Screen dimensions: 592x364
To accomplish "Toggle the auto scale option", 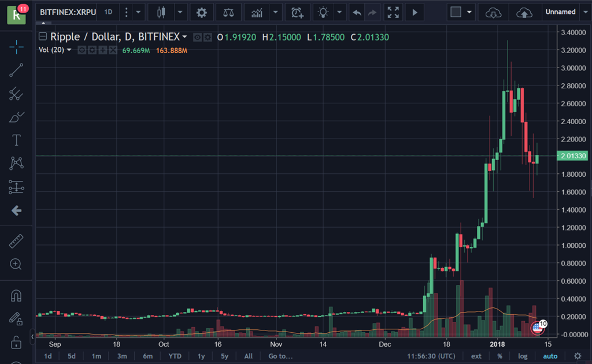I will (x=550, y=356).
